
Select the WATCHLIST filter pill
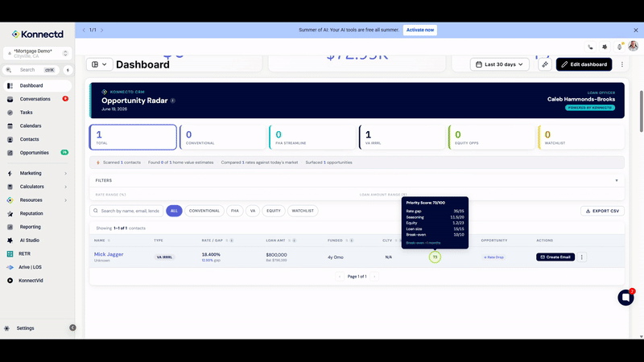pos(303,211)
